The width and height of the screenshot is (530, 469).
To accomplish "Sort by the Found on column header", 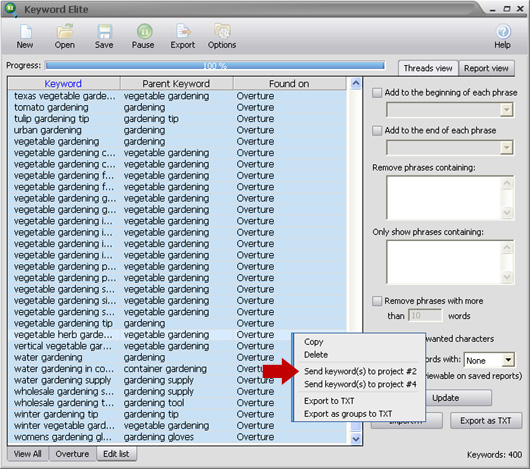I will 289,83.
